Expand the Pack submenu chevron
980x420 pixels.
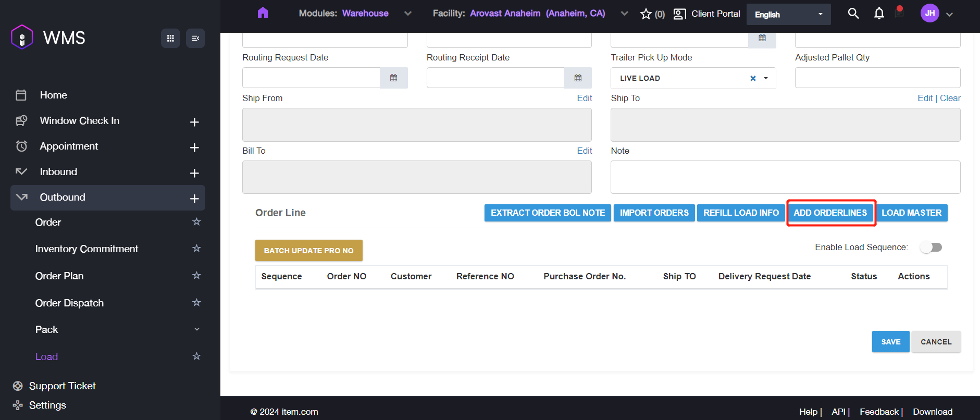point(196,329)
